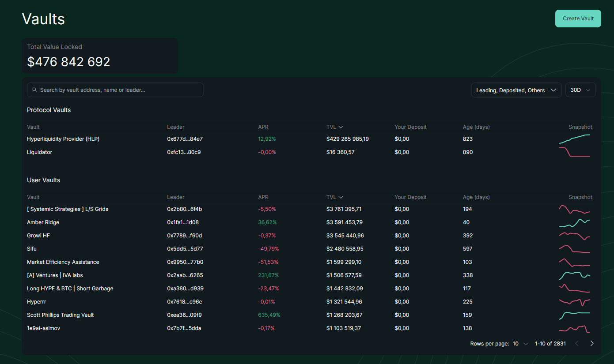Click HLP snapshot chart thumbnail
This screenshot has width=614, height=364.
tap(575, 139)
